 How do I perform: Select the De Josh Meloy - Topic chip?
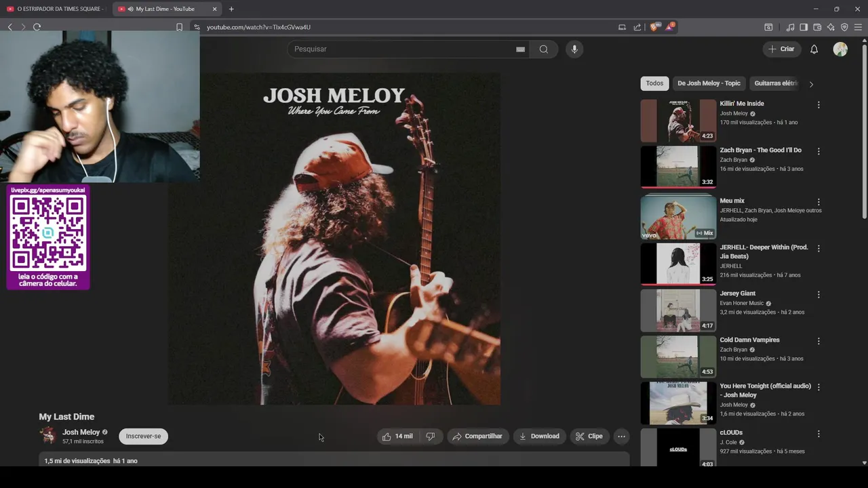click(709, 83)
